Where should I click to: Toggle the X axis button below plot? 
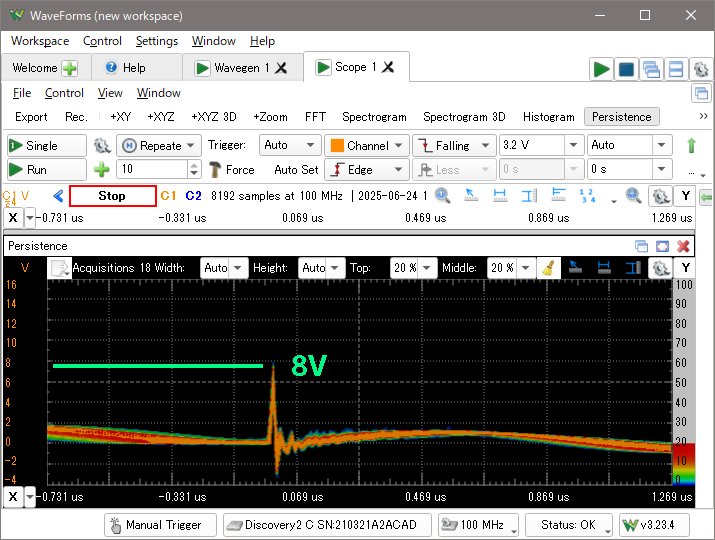[13, 497]
